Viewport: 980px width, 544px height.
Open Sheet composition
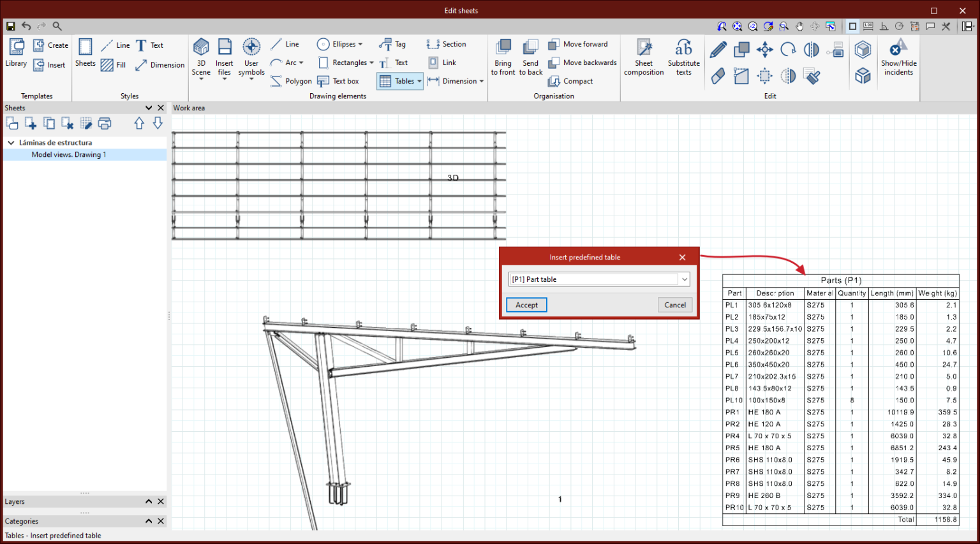643,56
